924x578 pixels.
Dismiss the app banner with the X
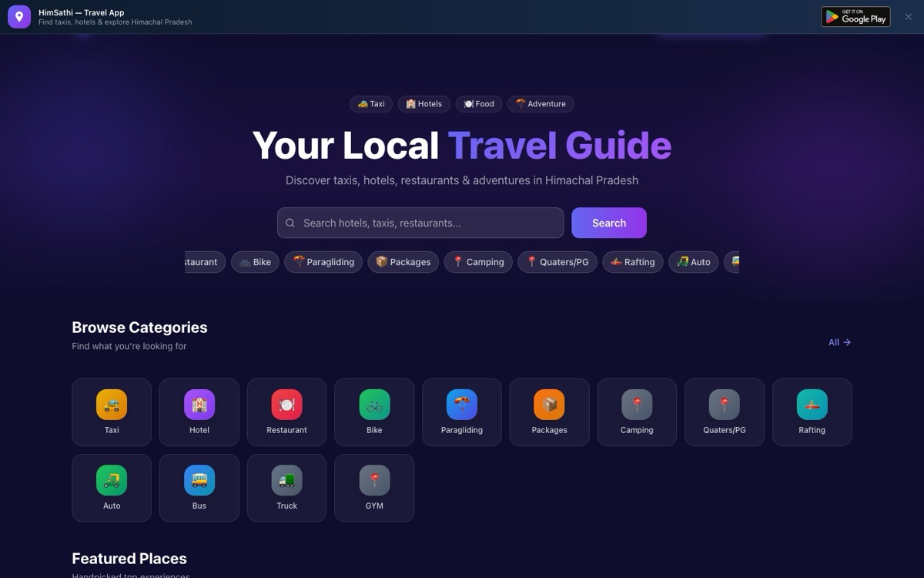tap(909, 17)
